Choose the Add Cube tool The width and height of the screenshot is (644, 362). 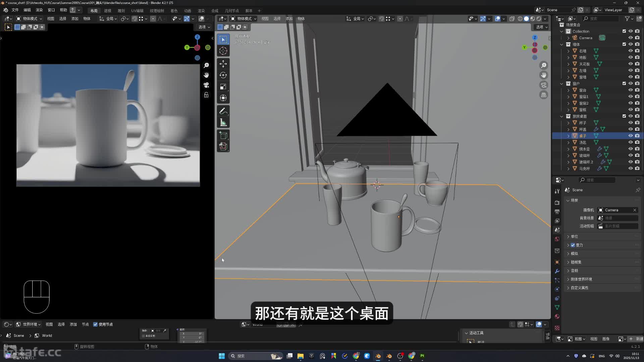coord(223,135)
